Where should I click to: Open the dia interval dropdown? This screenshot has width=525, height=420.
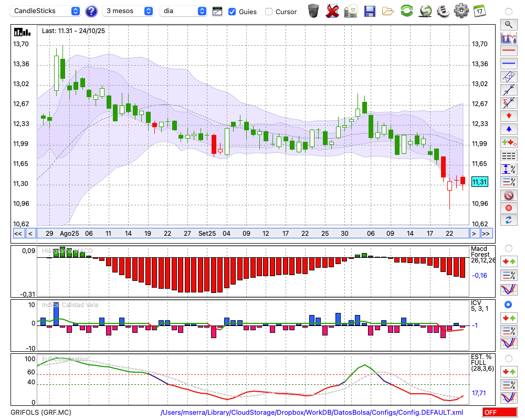[184, 11]
